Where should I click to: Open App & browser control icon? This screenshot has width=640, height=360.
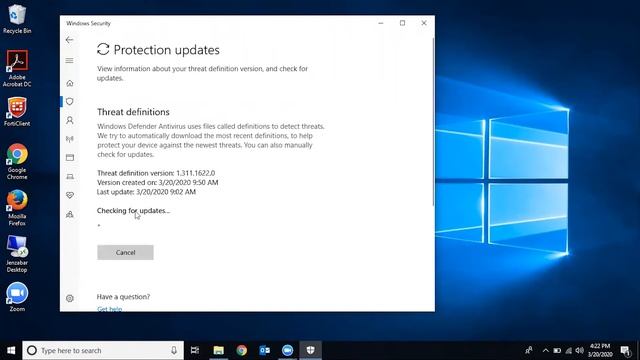click(70, 158)
